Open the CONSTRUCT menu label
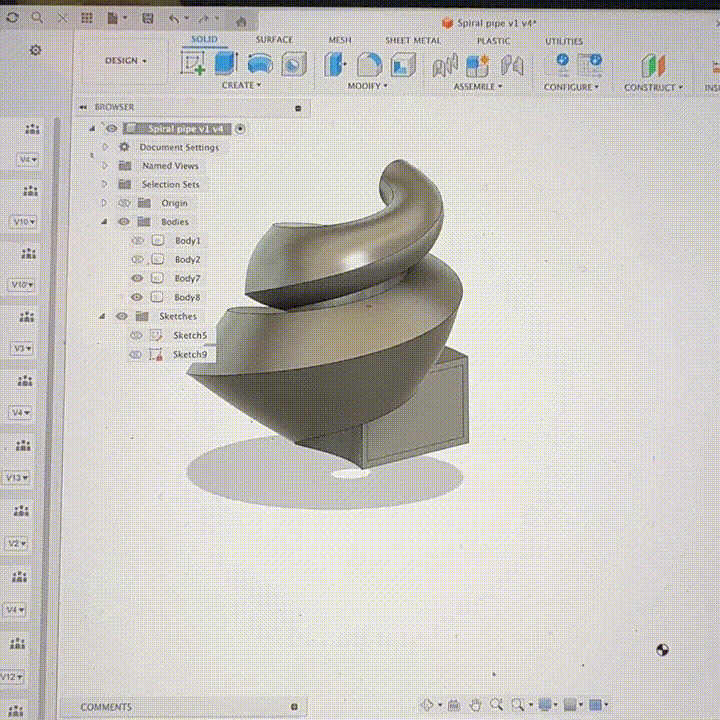720x720 pixels. pos(652,88)
